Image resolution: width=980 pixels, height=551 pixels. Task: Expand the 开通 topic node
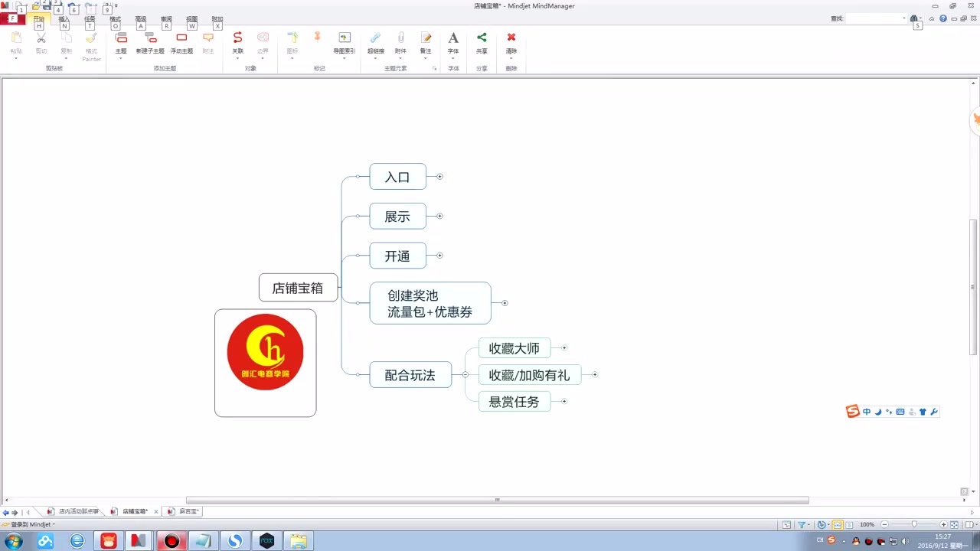tap(439, 256)
